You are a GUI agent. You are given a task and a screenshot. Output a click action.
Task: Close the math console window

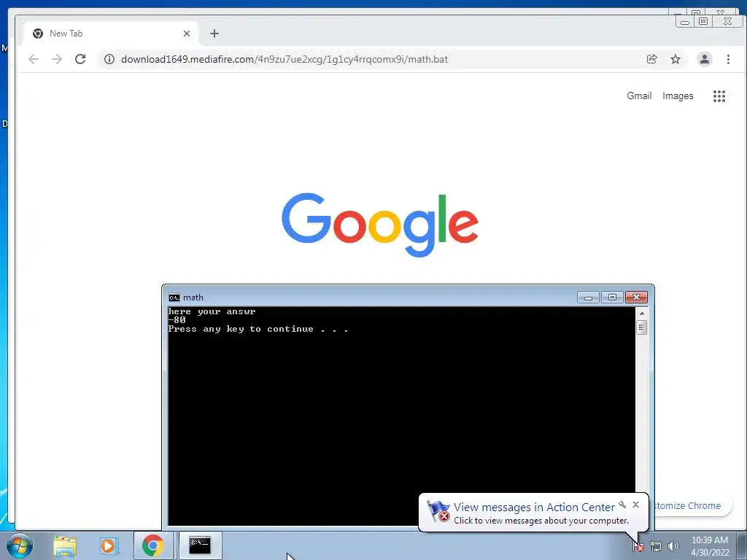click(636, 297)
